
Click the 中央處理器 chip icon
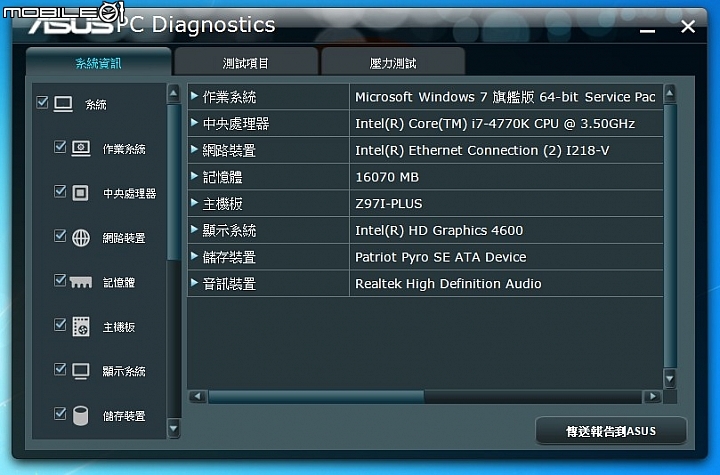tap(80, 193)
